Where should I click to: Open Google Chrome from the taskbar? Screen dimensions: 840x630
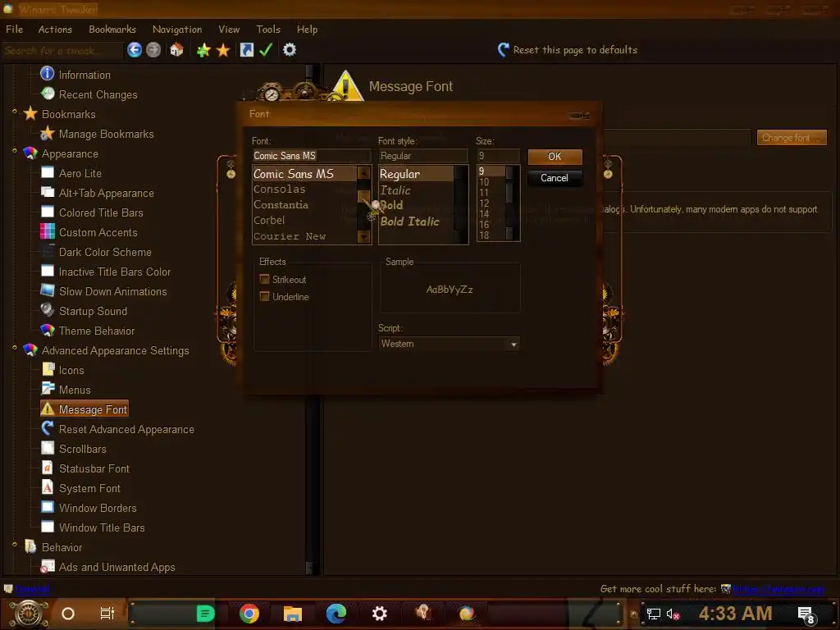[x=249, y=614]
